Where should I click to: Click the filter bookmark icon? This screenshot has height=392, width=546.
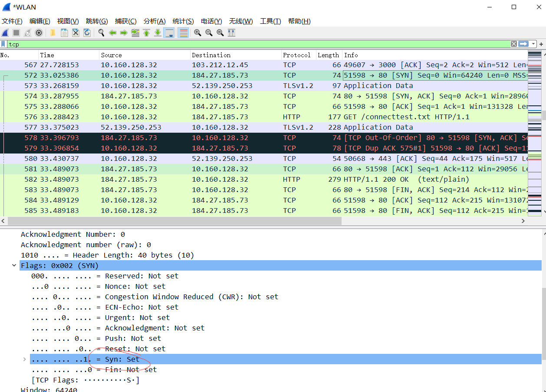[3, 44]
